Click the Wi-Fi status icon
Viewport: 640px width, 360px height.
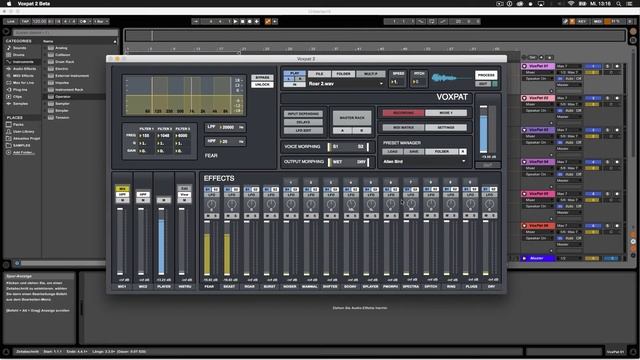click(571, 4)
